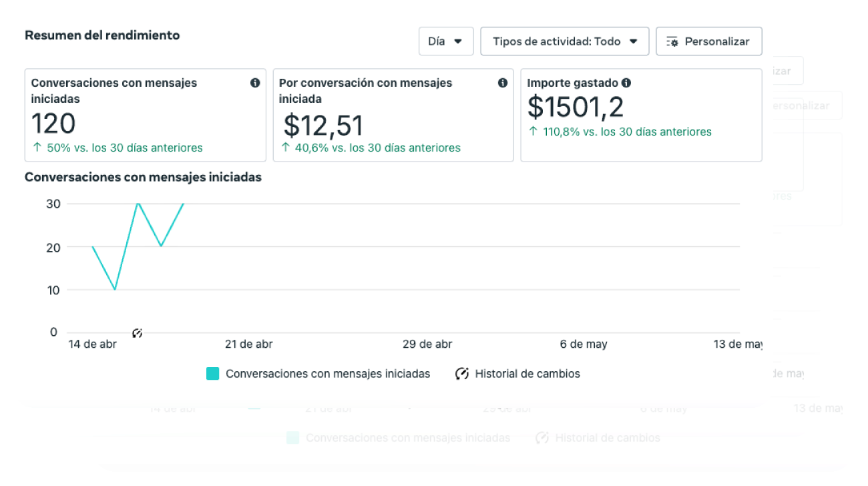The height and width of the screenshot is (486, 868).
Task: Select the Conversaciones con mensajes iniciadas metric card
Action: pos(146,115)
